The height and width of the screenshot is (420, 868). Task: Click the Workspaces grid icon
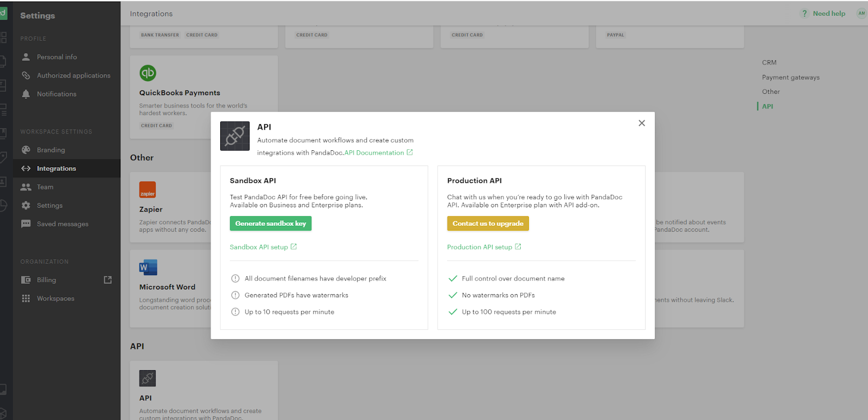[x=25, y=298]
